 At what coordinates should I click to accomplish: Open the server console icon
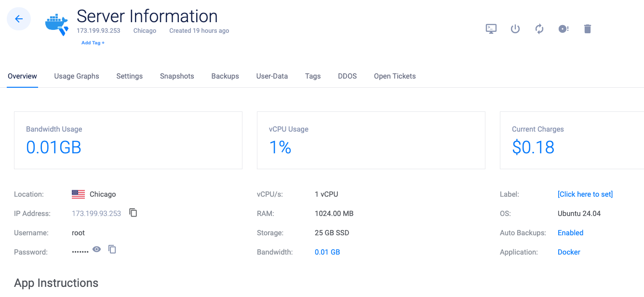coord(491,29)
